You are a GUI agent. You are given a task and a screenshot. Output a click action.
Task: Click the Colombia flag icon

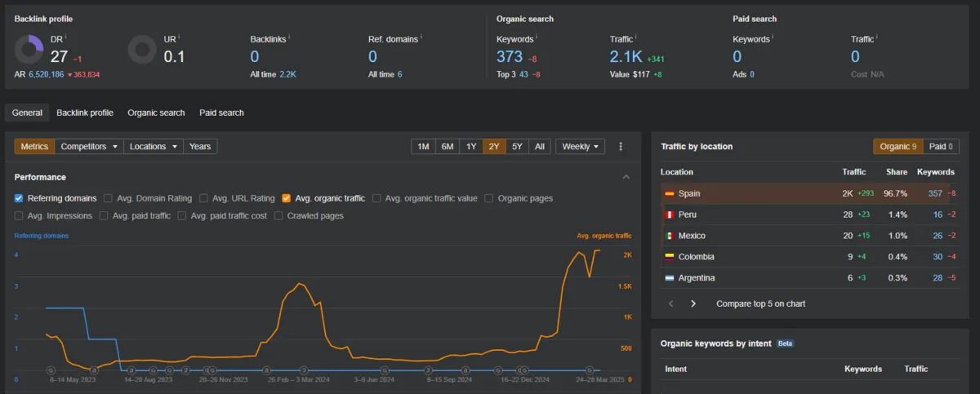point(670,257)
